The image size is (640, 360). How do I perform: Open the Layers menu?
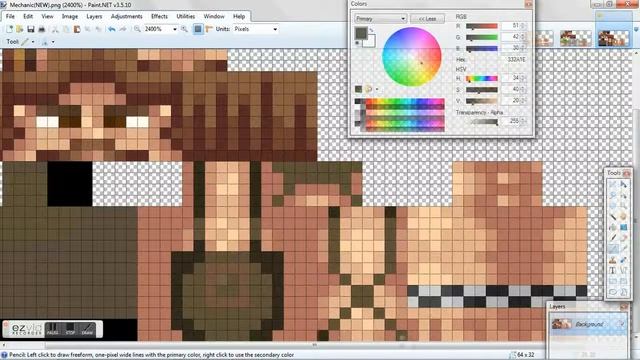point(94,16)
